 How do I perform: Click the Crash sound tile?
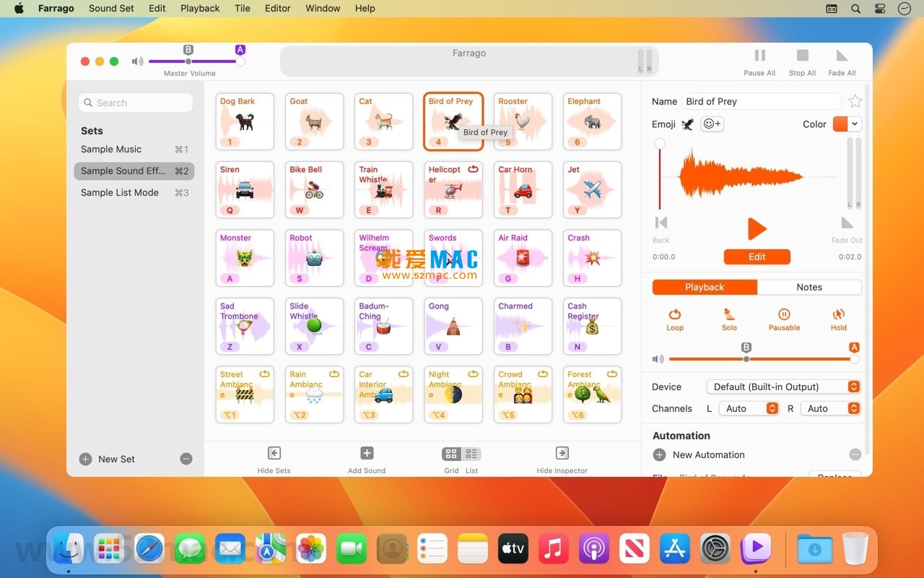[x=592, y=258]
